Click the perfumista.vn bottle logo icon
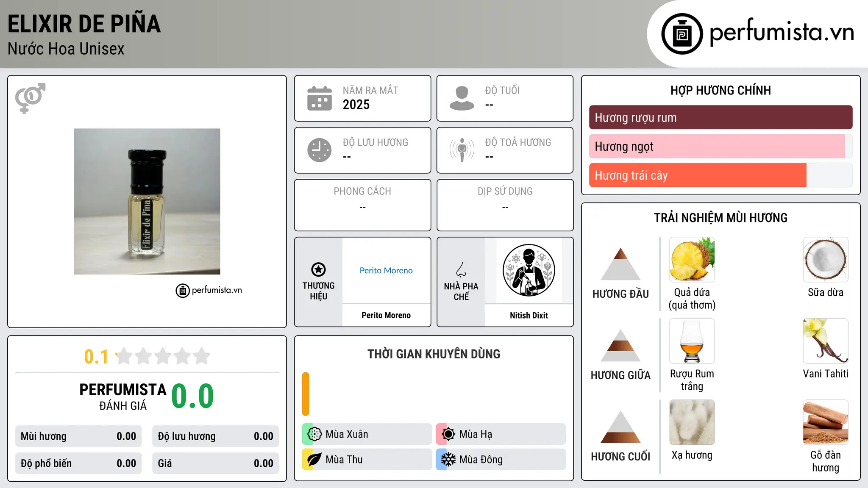The image size is (868, 488). [x=682, y=34]
